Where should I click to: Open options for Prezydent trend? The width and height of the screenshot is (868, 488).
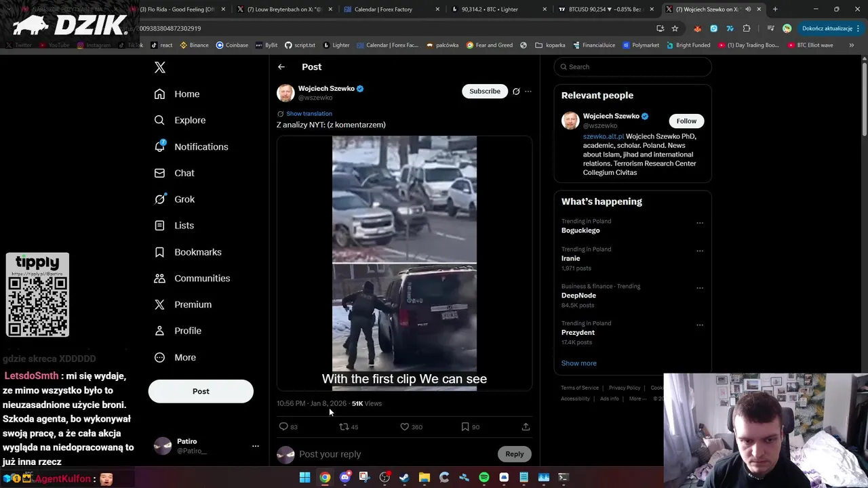700,325
